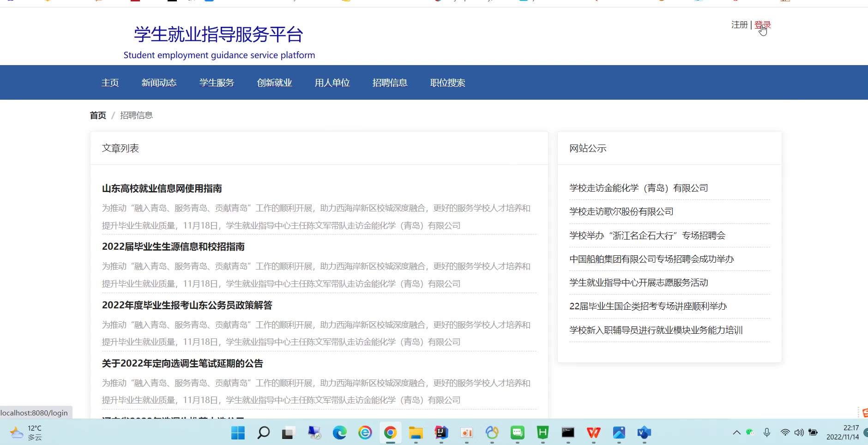
Task: Open the 创新就业 navigation item
Action: [x=274, y=83]
